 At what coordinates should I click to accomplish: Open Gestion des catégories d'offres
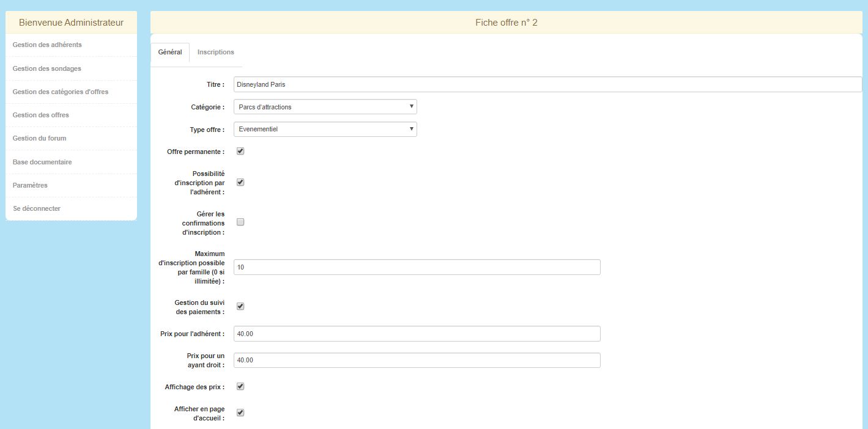[x=61, y=92]
